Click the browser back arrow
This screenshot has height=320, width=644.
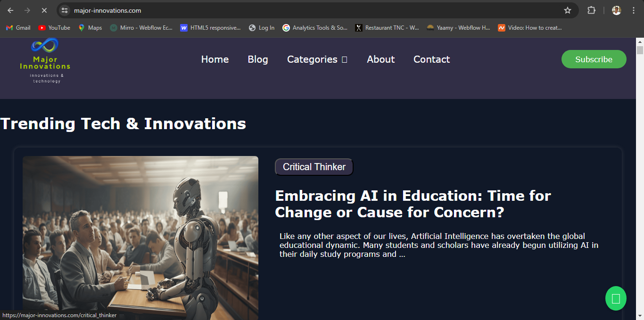pyautogui.click(x=10, y=10)
